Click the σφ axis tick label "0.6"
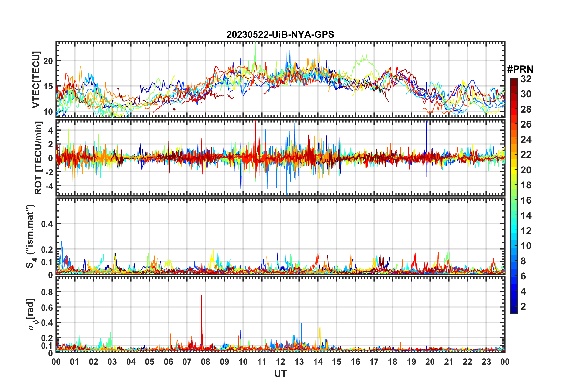This screenshot has width=561, height=392. [47, 308]
